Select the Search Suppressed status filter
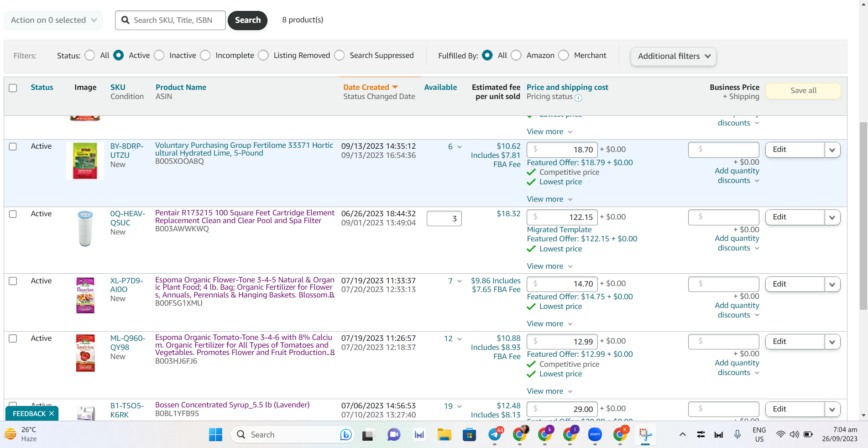Image resolution: width=868 pixels, height=448 pixels. pos(340,55)
